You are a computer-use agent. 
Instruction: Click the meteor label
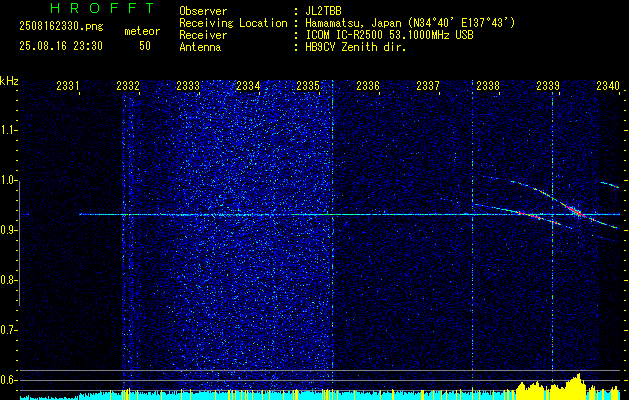(142, 31)
